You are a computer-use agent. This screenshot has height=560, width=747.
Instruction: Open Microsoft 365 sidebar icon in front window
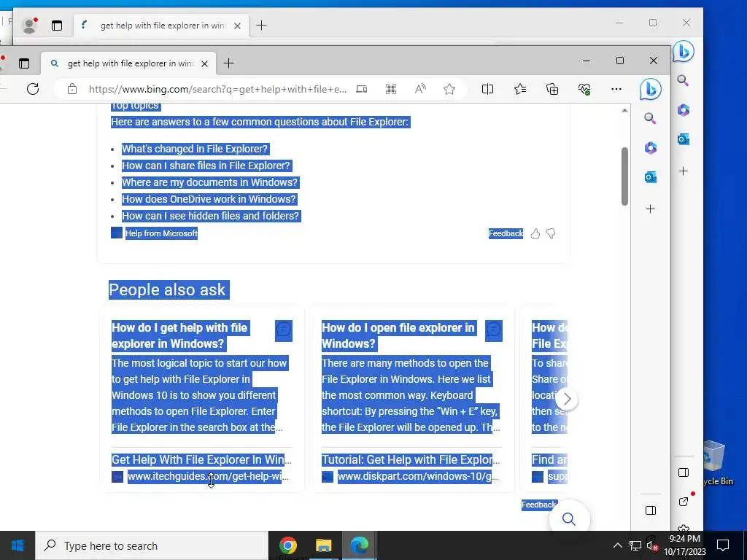pos(650,147)
